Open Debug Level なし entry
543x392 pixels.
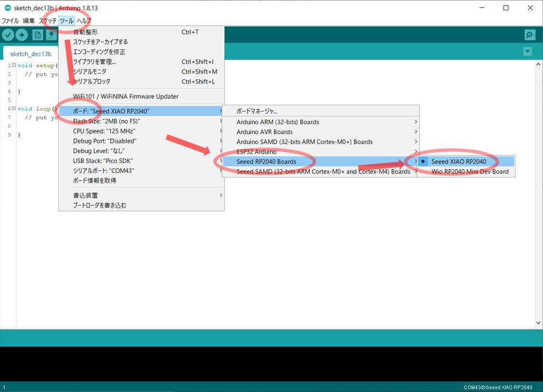click(x=141, y=151)
